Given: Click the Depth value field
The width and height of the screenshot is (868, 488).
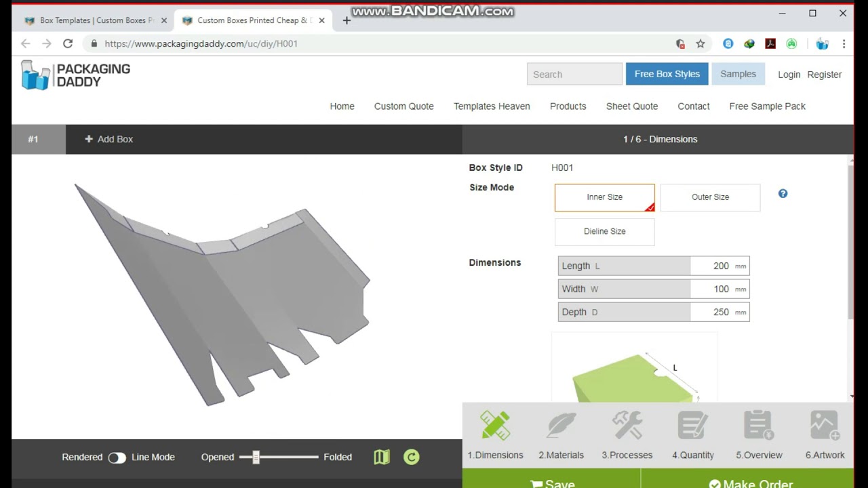Looking at the screenshot, I should [x=719, y=312].
